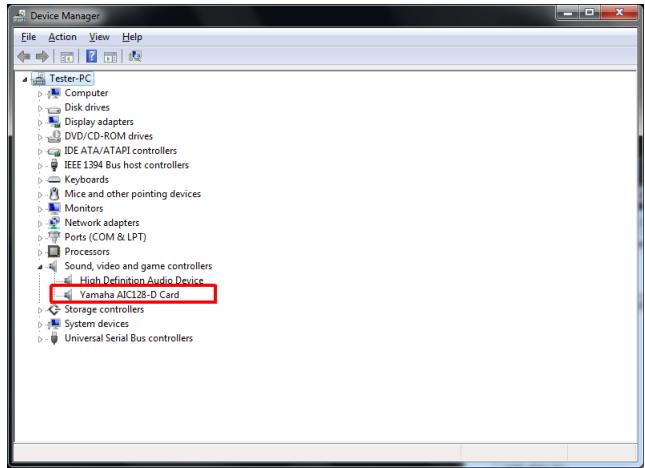The height and width of the screenshot is (468, 645).
Task: Expand the Computer category
Action: pos(40,94)
